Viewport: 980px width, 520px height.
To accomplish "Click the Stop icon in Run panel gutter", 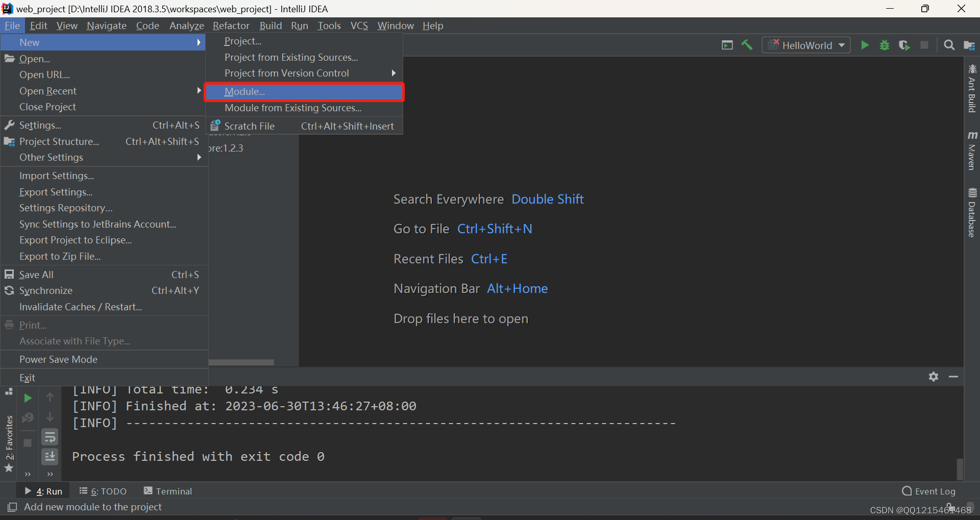I will click(x=28, y=443).
